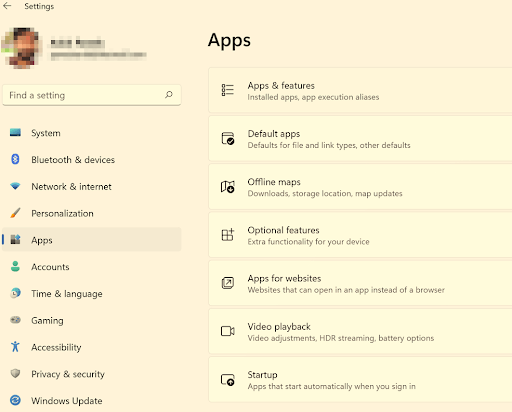The width and height of the screenshot is (512, 412).
Task: Click the Privacy shield icon
Action: pos(15,373)
